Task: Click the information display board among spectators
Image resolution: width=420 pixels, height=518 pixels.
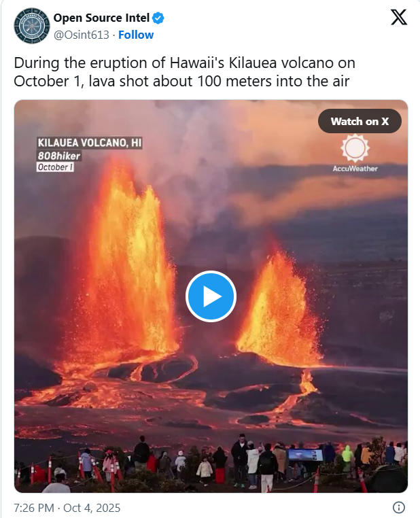Action: tap(305, 455)
